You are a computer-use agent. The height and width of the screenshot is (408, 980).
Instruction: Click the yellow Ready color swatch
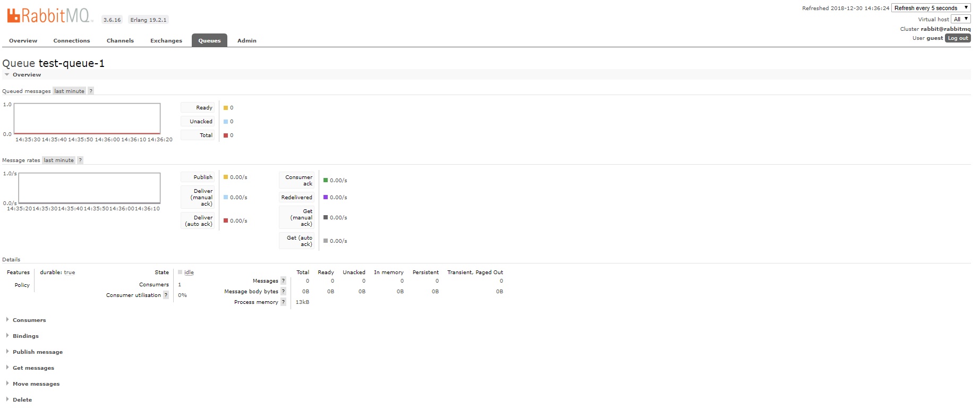226,108
